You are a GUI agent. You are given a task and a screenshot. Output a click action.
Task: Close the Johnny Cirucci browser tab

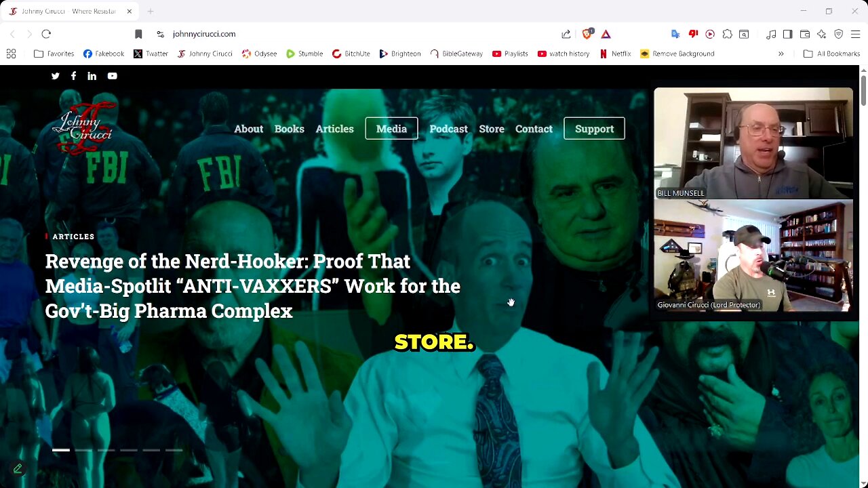click(x=129, y=12)
